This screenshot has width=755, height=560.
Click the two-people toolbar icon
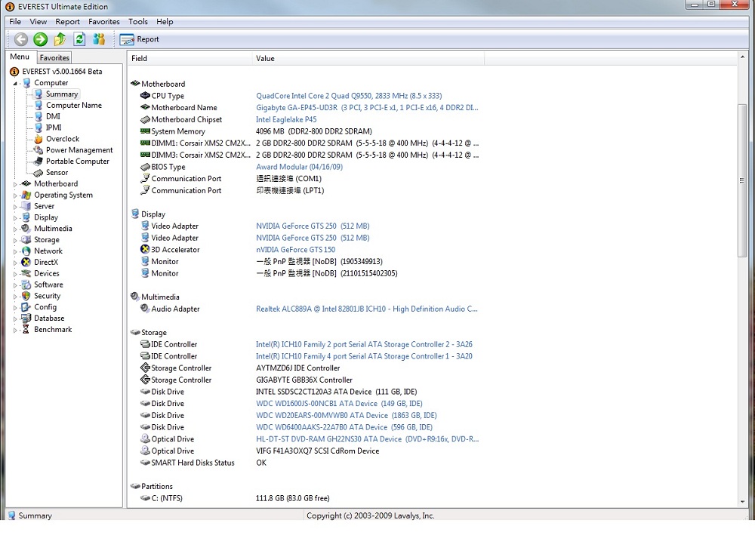coord(98,39)
